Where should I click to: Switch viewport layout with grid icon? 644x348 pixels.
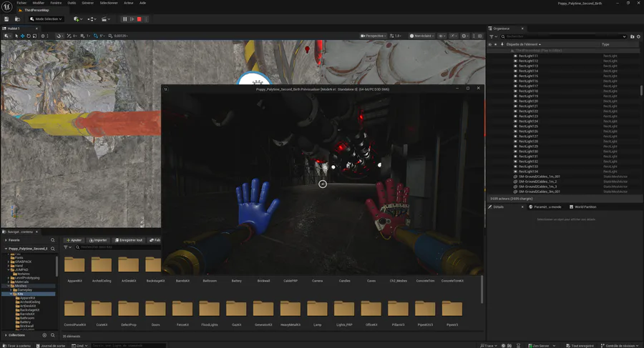[479, 36]
